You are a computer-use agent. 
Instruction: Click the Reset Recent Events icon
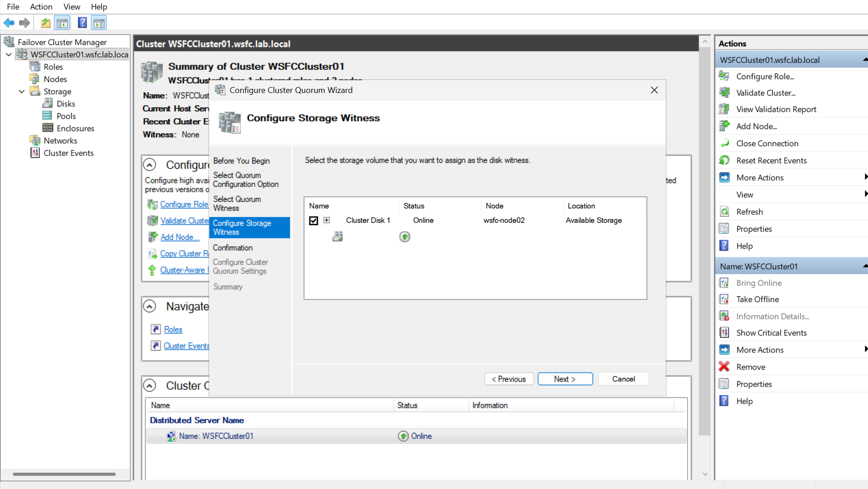(x=724, y=160)
